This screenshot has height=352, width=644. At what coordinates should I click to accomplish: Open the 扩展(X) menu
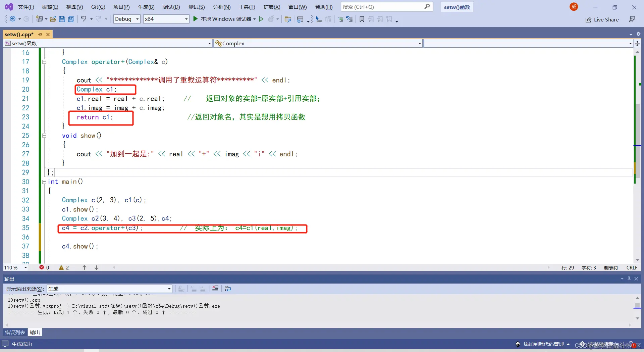pyautogui.click(x=272, y=7)
